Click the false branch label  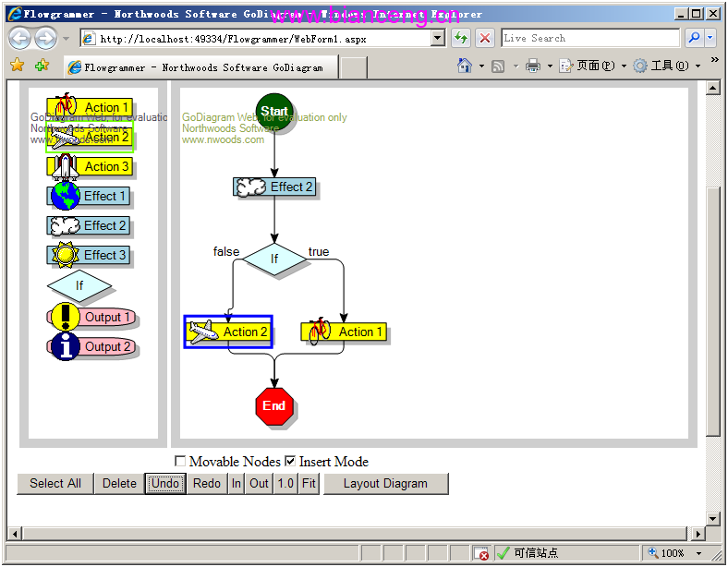point(226,251)
